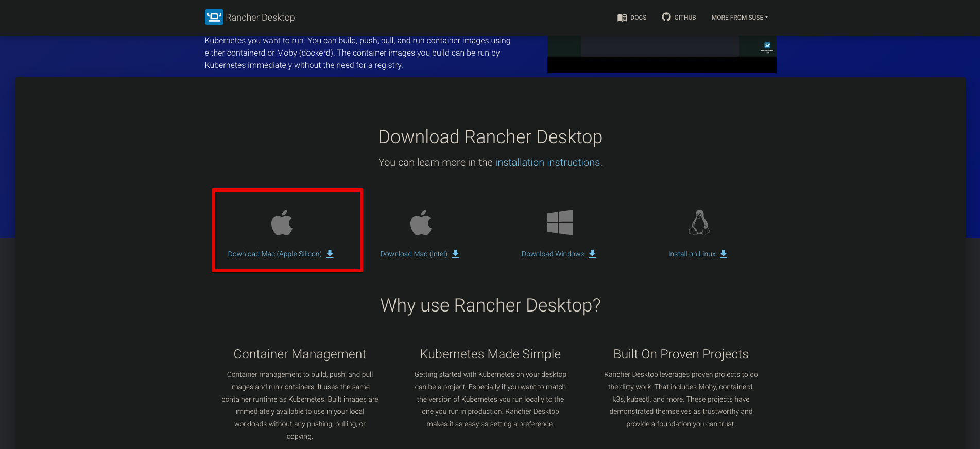Click the Built On Proven Projects heading

pyautogui.click(x=681, y=354)
